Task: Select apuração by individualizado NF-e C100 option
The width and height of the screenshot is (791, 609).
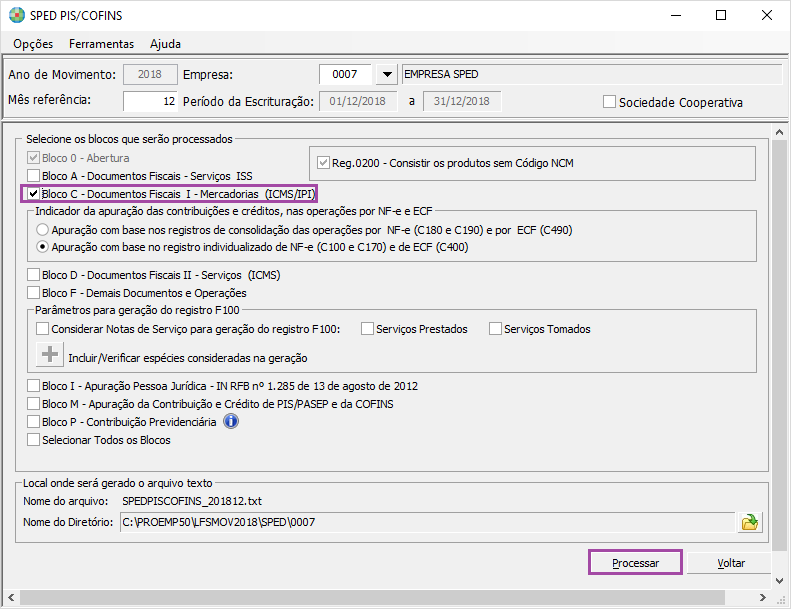Action: click(x=42, y=247)
